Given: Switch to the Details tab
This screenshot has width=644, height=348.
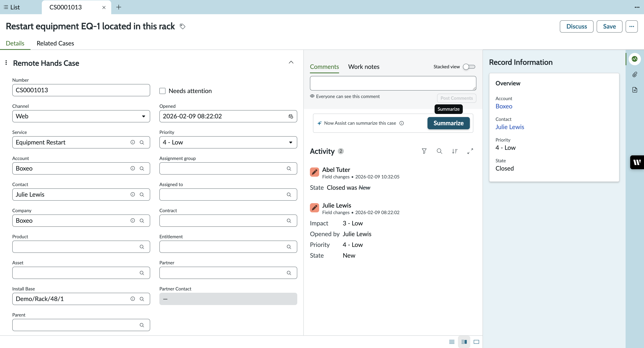Looking at the screenshot, I should pyautogui.click(x=15, y=43).
